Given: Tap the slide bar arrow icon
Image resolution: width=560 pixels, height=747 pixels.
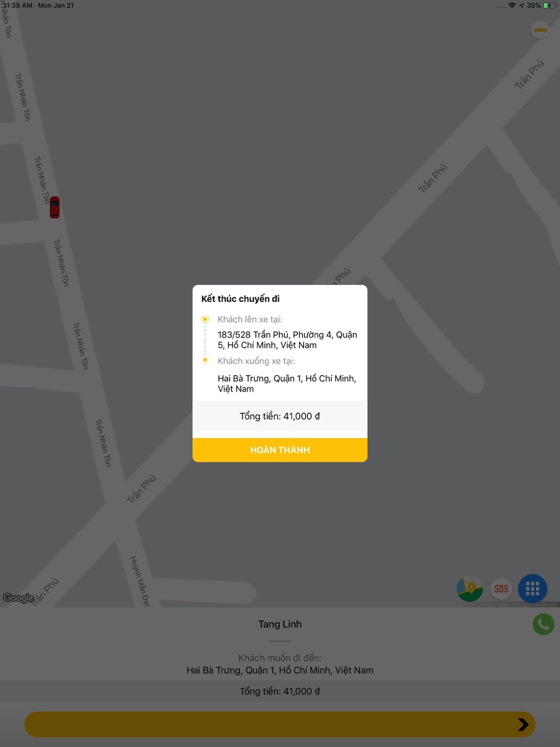Looking at the screenshot, I should 523,725.
